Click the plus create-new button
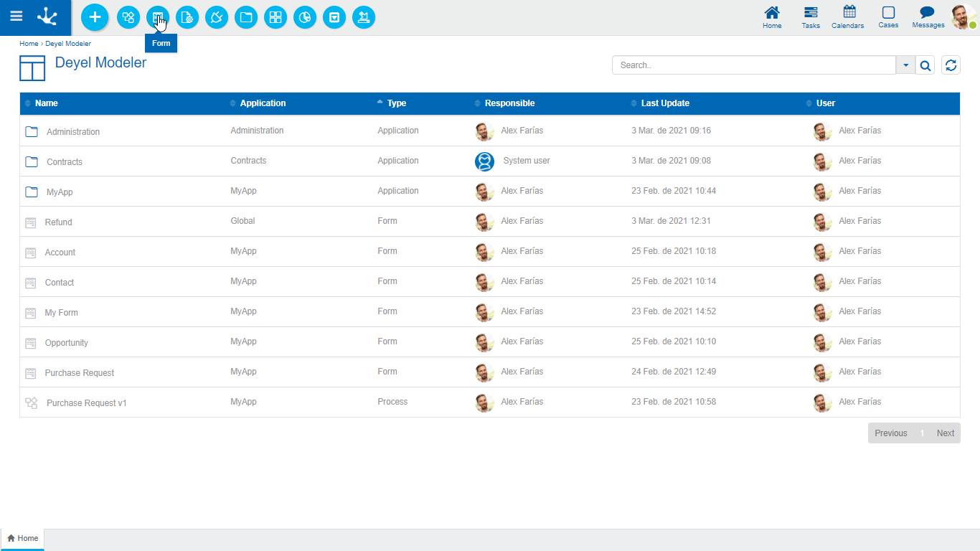 point(95,17)
